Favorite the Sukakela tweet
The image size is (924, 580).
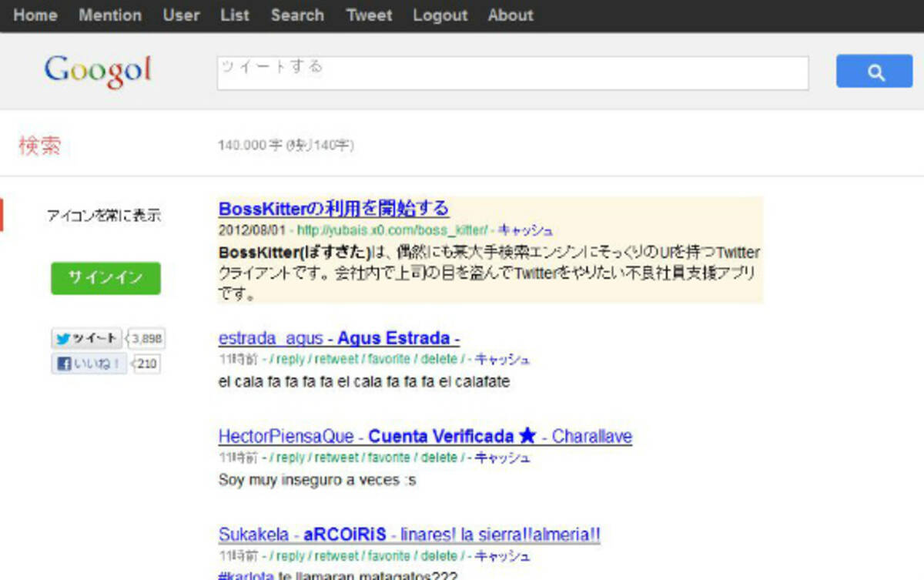pos(389,556)
